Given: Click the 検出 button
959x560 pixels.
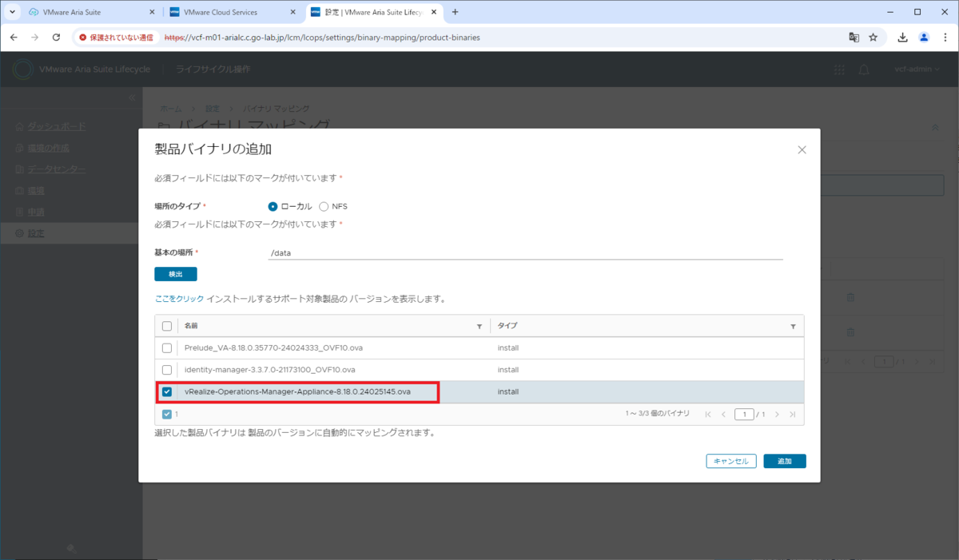Looking at the screenshot, I should click(x=176, y=274).
